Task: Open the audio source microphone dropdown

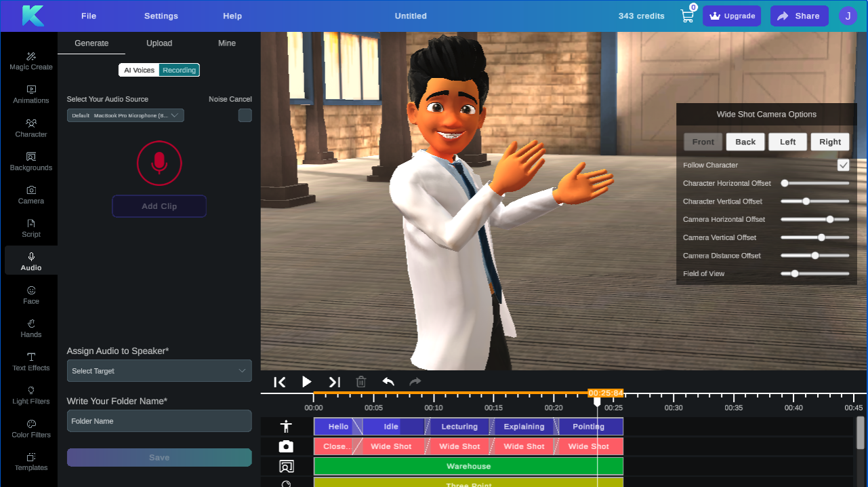Action: (x=125, y=115)
